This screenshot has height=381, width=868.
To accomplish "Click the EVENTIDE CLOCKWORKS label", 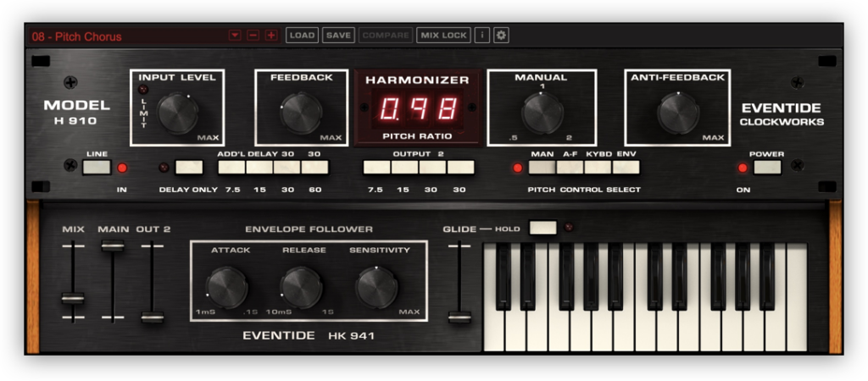I will coord(782,114).
